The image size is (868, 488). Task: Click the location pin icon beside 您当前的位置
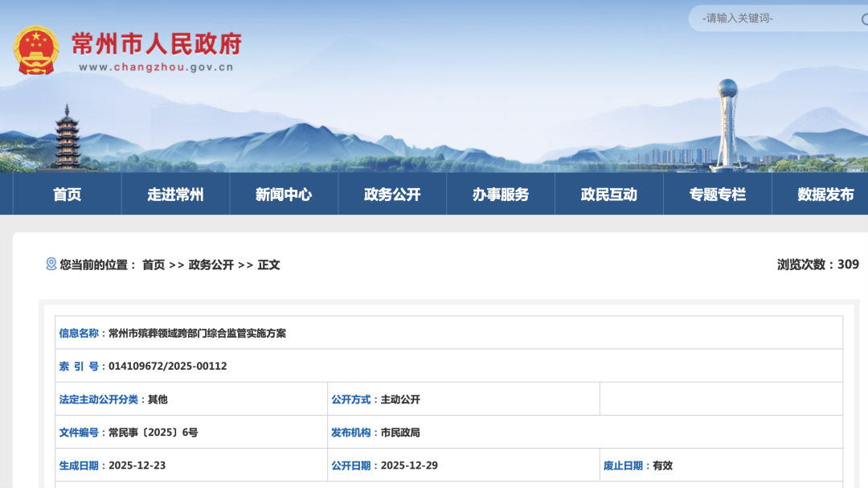51,264
